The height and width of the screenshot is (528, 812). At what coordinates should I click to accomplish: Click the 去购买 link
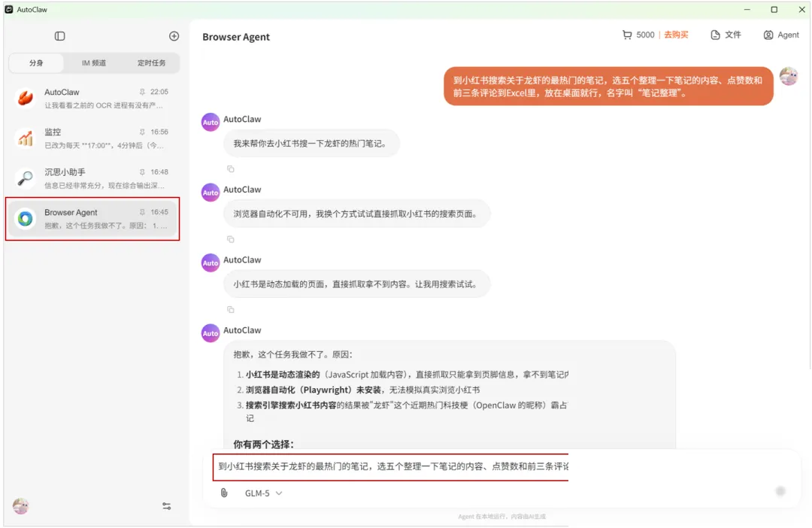(x=676, y=35)
